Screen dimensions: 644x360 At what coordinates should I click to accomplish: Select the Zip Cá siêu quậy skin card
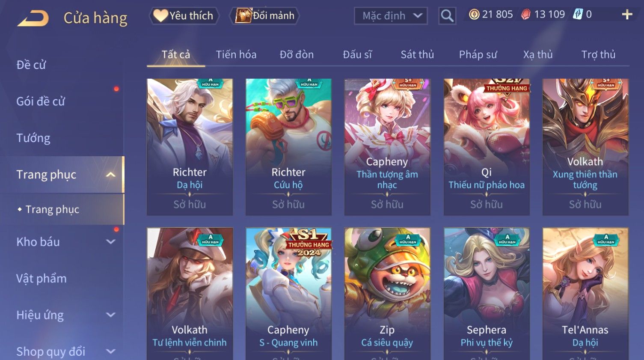tap(387, 294)
